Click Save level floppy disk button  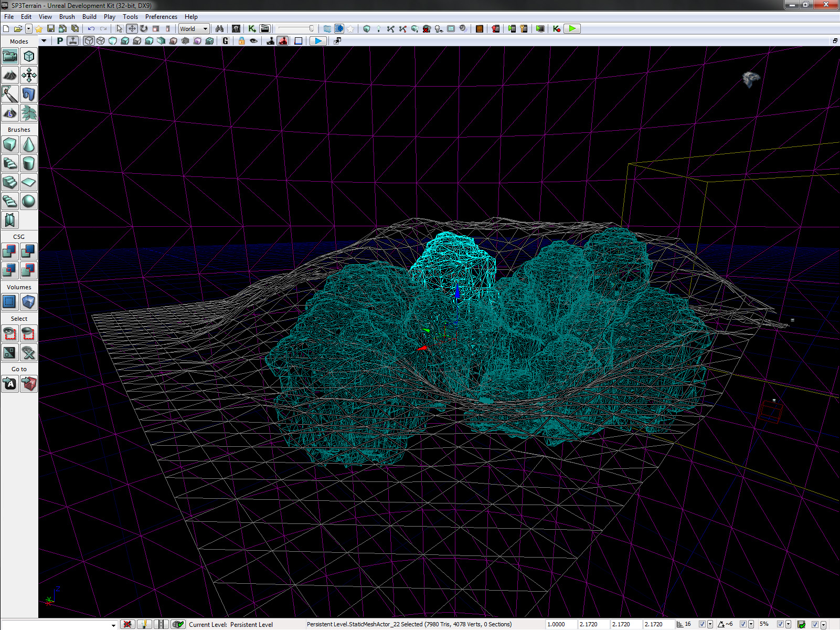51,29
